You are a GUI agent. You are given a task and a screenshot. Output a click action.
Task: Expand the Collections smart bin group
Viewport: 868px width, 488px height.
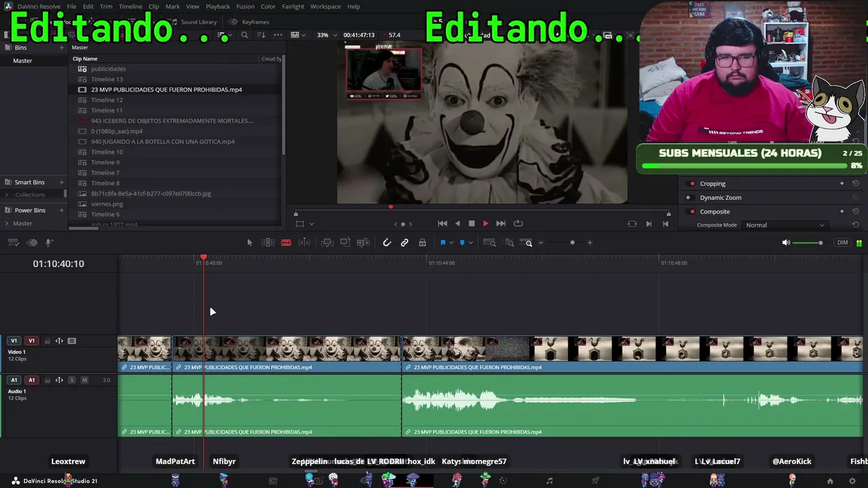pos(7,195)
